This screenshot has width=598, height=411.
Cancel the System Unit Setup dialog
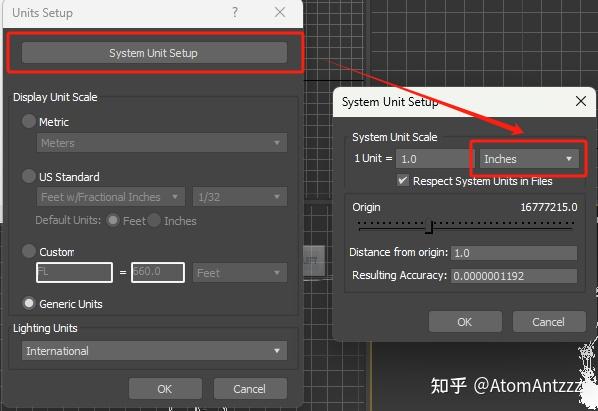pos(549,322)
